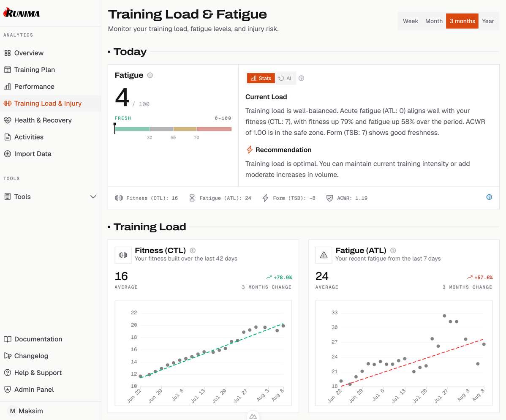Click the blue info icon on the metrics row
Image resolution: width=506 pixels, height=420 pixels.
pyautogui.click(x=489, y=197)
